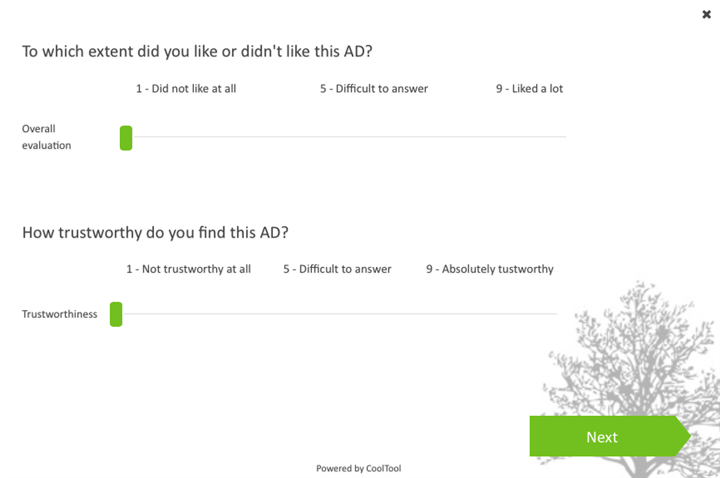Select '5 - Difficult to answer' on liking scale

click(x=374, y=89)
